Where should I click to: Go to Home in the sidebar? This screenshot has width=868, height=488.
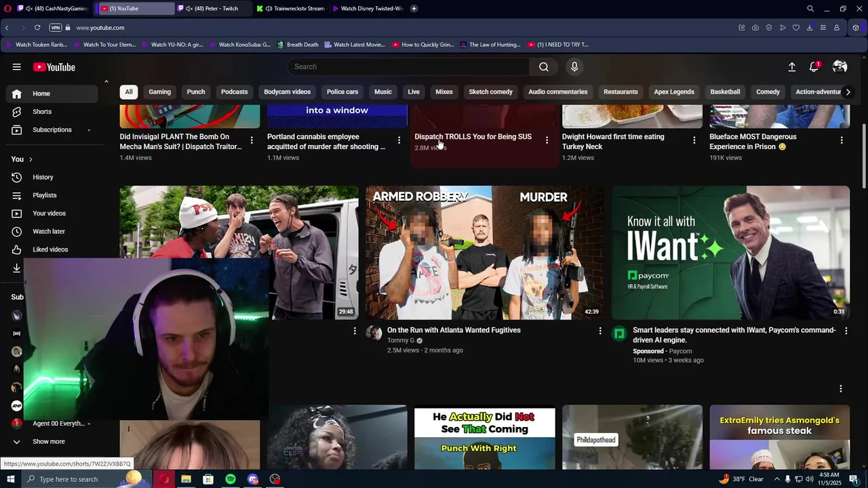[x=52, y=94]
